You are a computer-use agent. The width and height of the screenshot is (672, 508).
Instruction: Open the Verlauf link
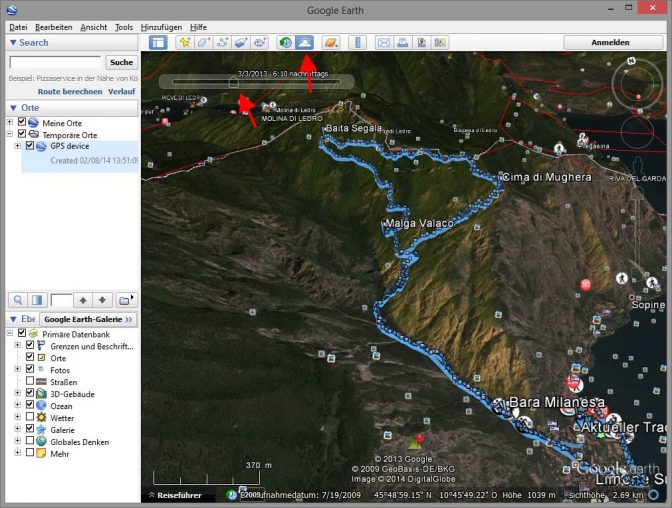click(x=122, y=91)
